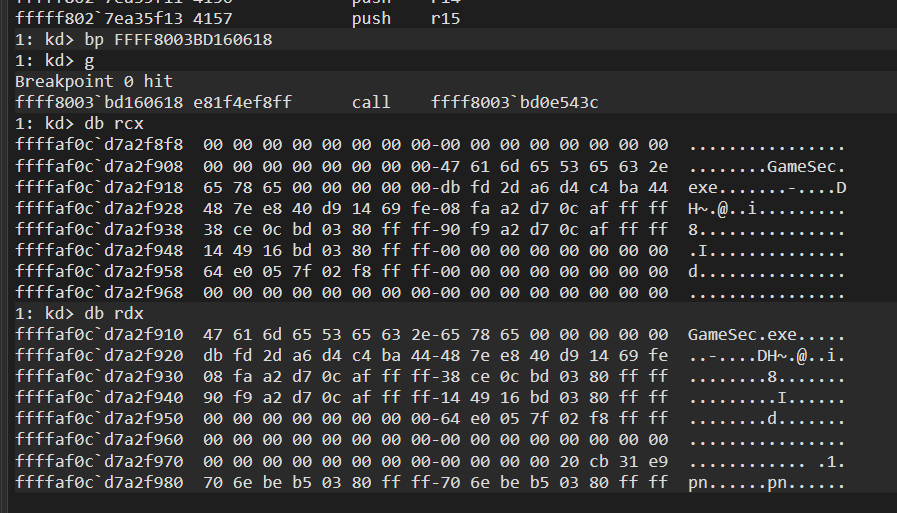Click the 'exe.......-....D' ASCII text
The height and width of the screenshot is (513, 897).
[766, 187]
